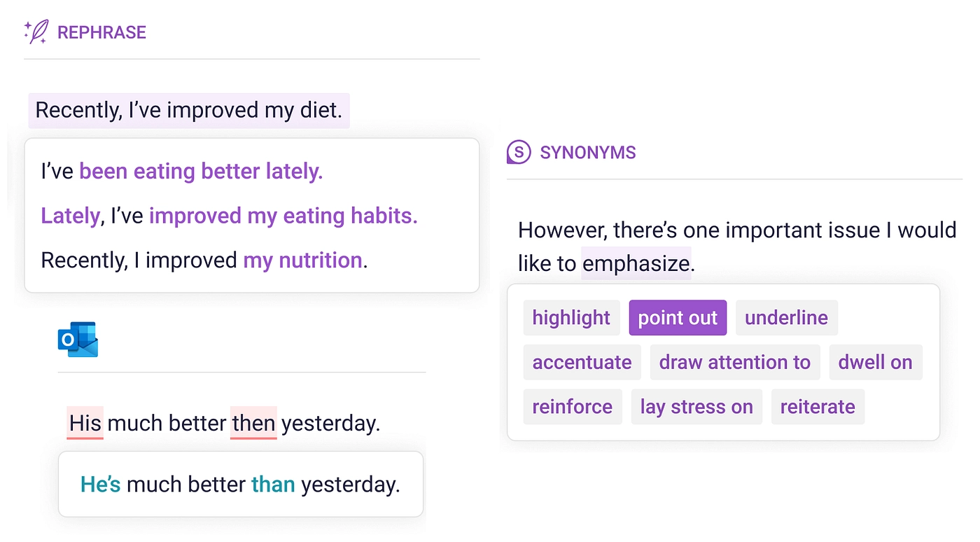Pick the 'underline' synonym

coord(786,318)
